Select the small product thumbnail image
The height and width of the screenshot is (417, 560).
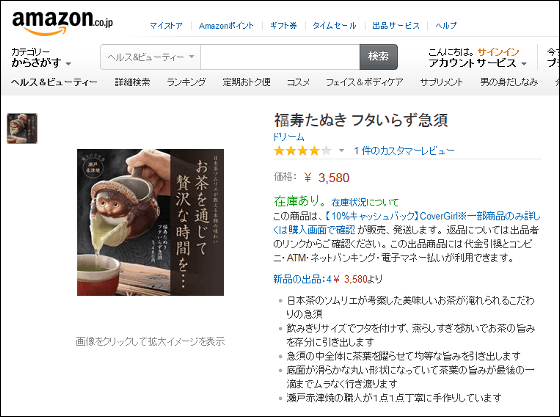22,129
